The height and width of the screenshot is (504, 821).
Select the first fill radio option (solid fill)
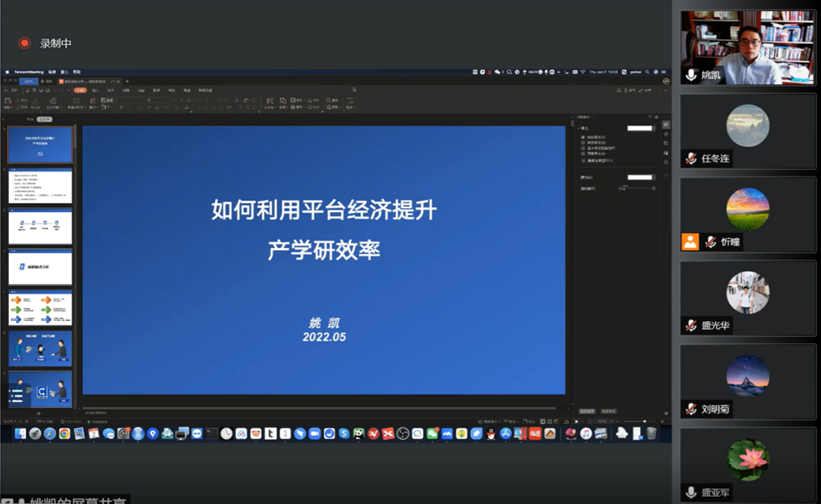(x=583, y=137)
